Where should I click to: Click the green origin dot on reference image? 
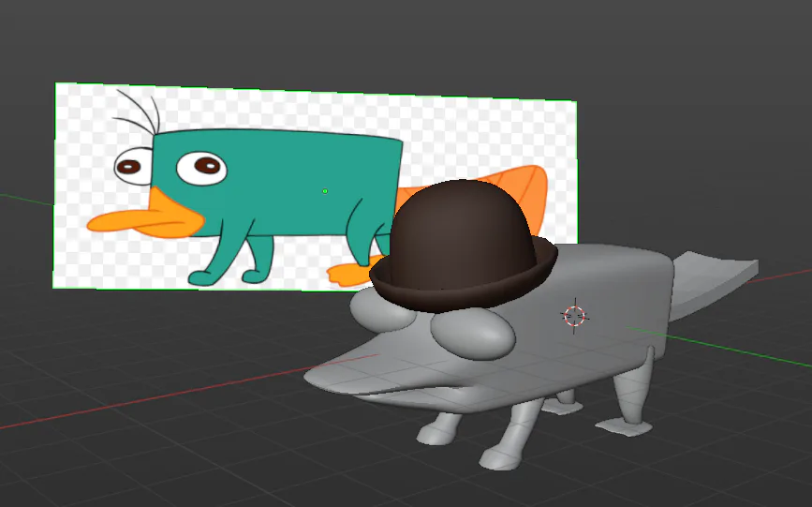tap(325, 191)
